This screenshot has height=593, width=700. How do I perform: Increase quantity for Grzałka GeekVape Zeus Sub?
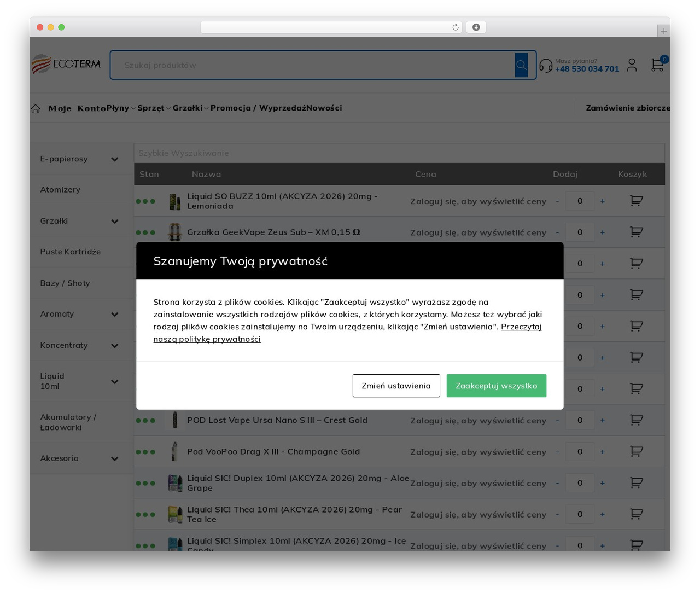pyautogui.click(x=602, y=232)
